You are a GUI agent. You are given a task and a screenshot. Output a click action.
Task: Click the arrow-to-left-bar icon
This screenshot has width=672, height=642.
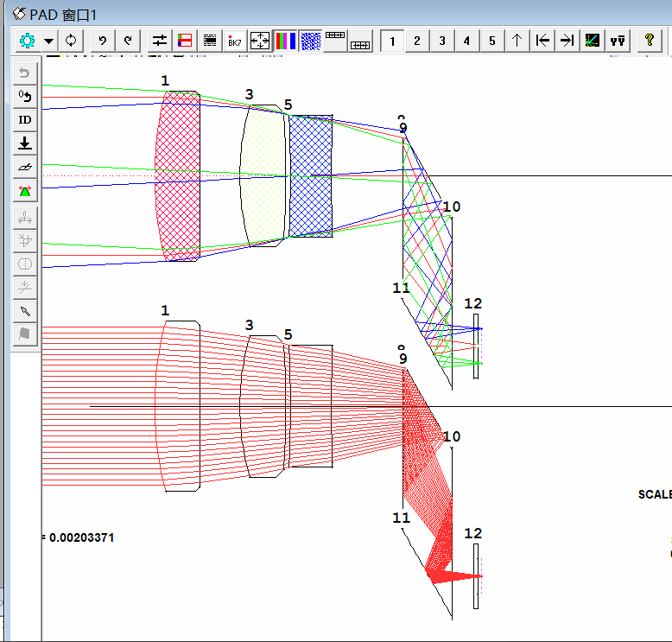(x=542, y=41)
